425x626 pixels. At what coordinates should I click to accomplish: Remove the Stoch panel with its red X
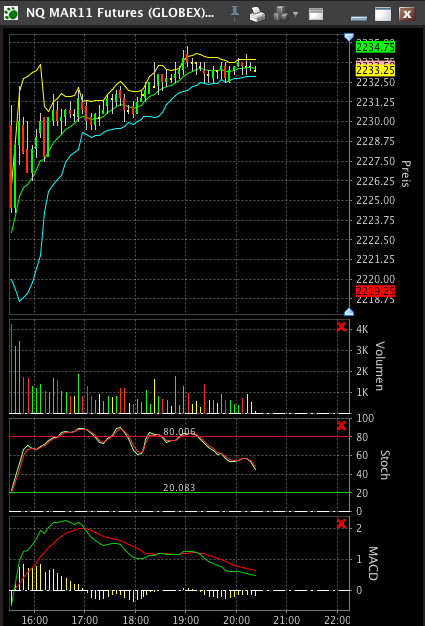(342, 426)
